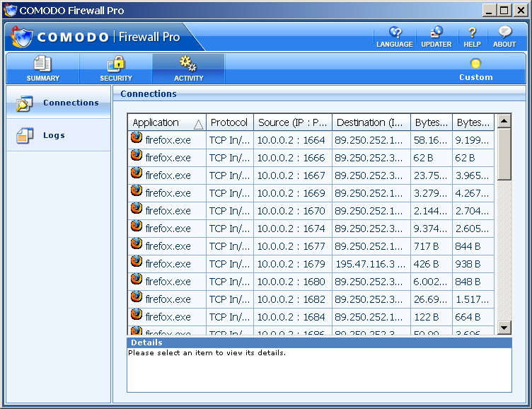Click the scrollbar down arrow
The width and height of the screenshot is (532, 409).
(x=504, y=328)
